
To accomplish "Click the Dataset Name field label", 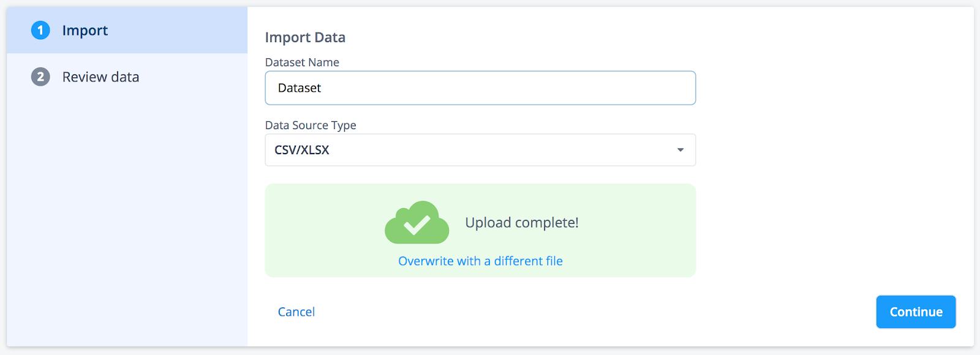I will [x=302, y=62].
